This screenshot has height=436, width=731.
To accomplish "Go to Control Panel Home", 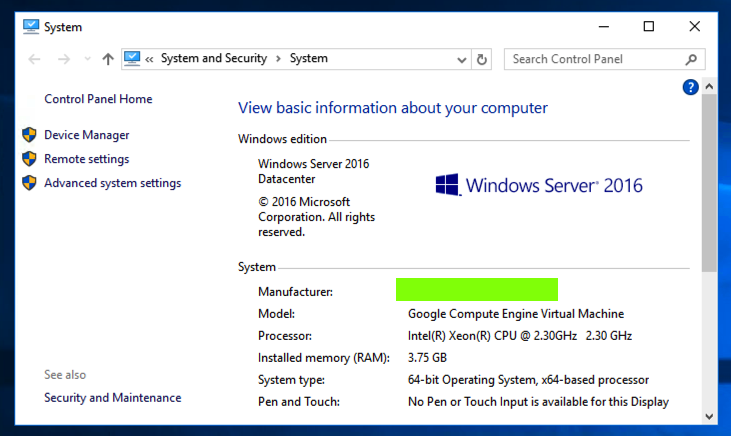I will coord(98,99).
